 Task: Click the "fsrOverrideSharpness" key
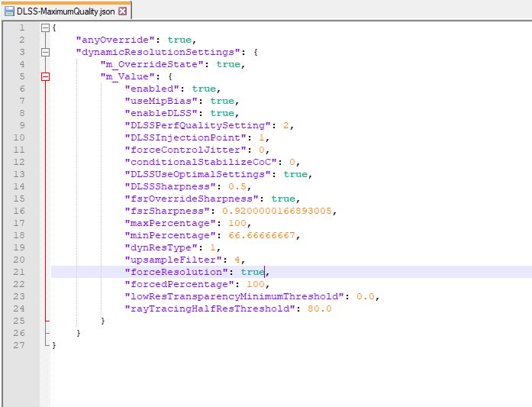(192, 199)
